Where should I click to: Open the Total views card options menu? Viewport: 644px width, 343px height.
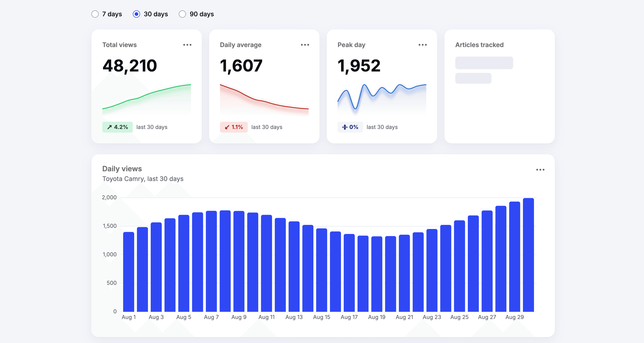pyautogui.click(x=187, y=45)
